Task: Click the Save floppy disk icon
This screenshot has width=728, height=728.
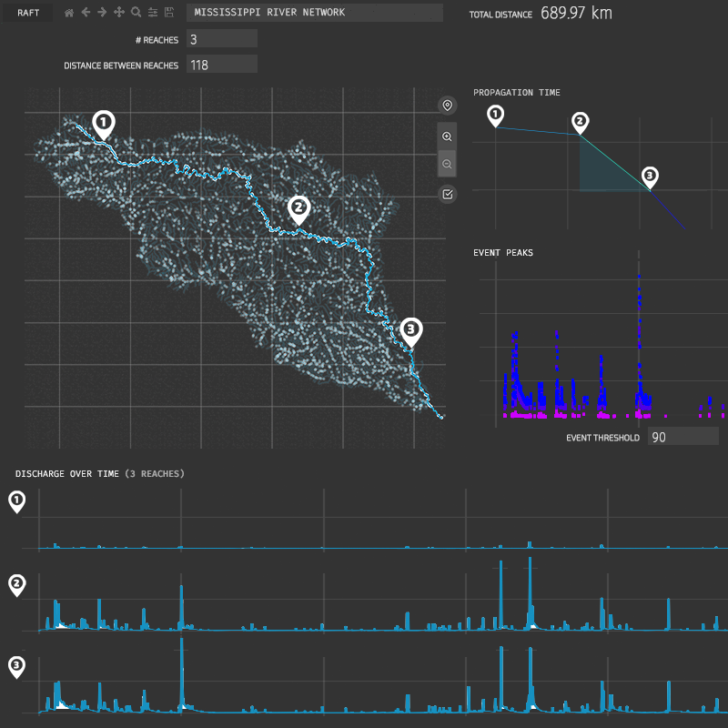Action: (x=168, y=13)
